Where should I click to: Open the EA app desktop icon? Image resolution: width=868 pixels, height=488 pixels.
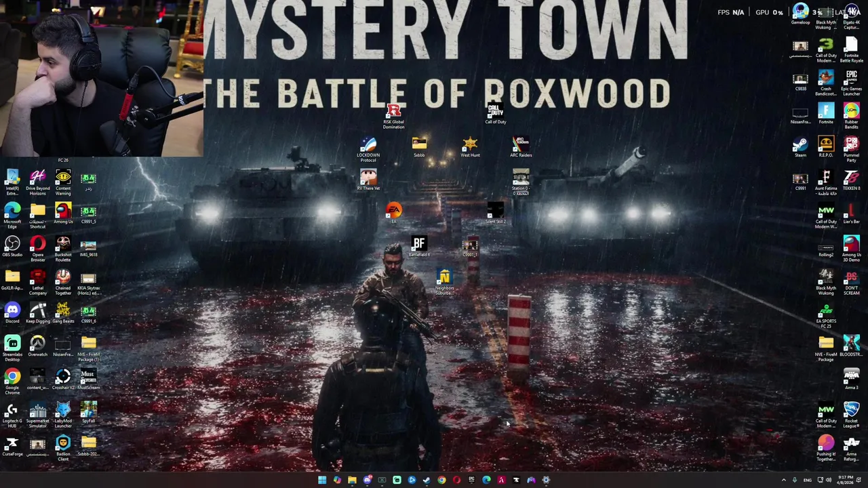[393, 213]
